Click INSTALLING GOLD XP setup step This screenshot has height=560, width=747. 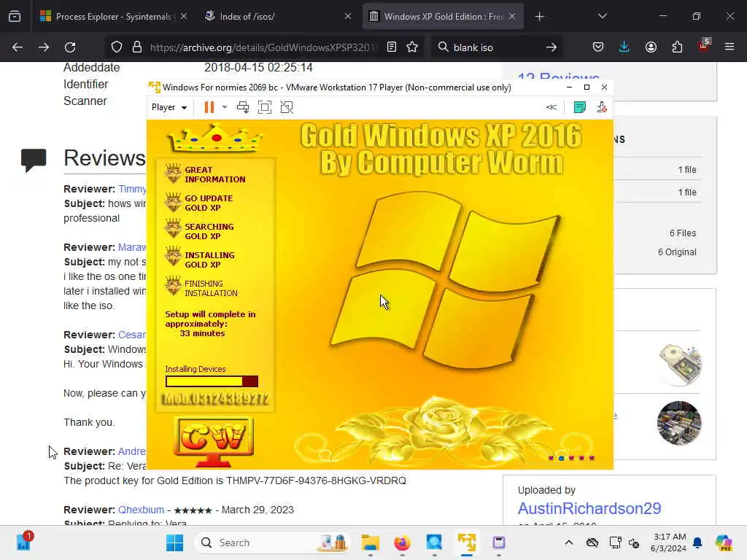pyautogui.click(x=209, y=260)
